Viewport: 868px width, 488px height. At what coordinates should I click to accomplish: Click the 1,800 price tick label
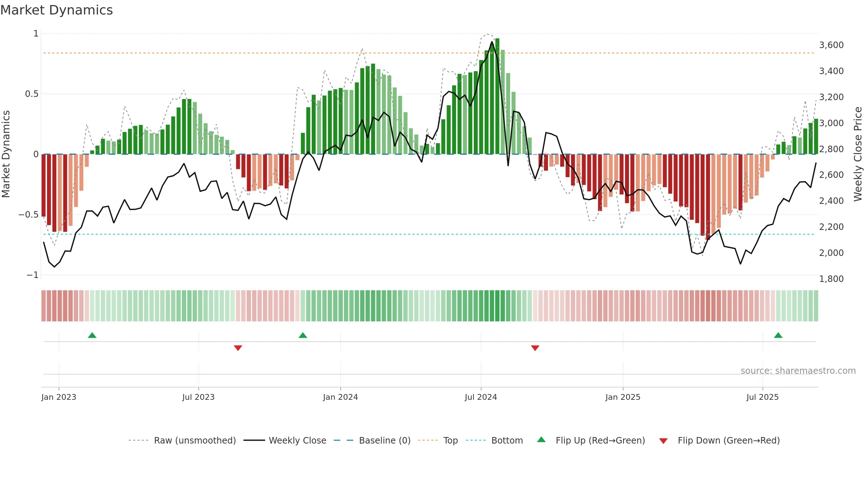tap(831, 279)
